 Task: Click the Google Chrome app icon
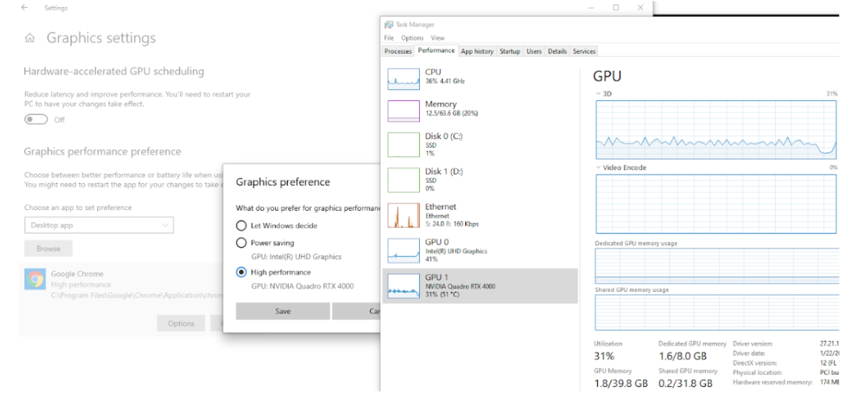pos(34,280)
